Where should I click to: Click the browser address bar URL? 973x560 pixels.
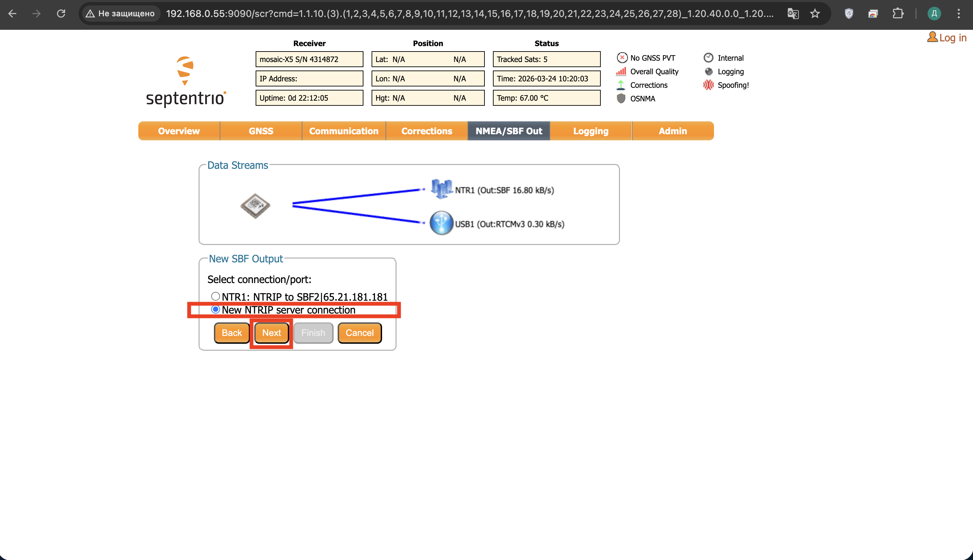(x=469, y=14)
